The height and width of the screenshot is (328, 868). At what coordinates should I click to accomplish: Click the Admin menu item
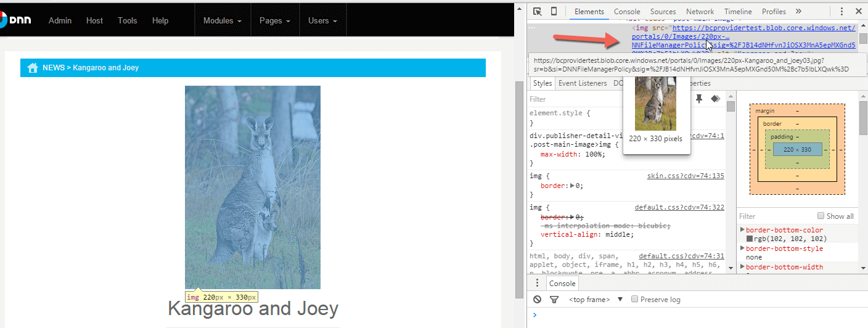pyautogui.click(x=60, y=20)
